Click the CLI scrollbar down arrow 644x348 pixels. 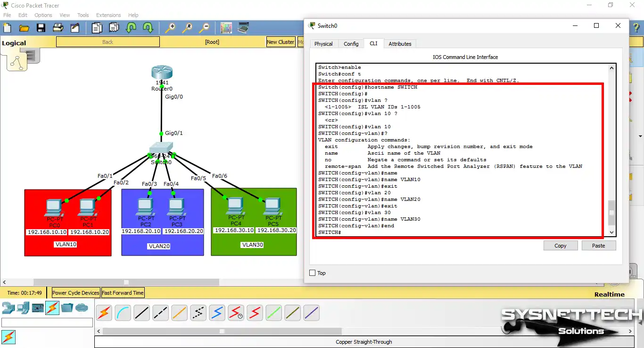tap(612, 232)
